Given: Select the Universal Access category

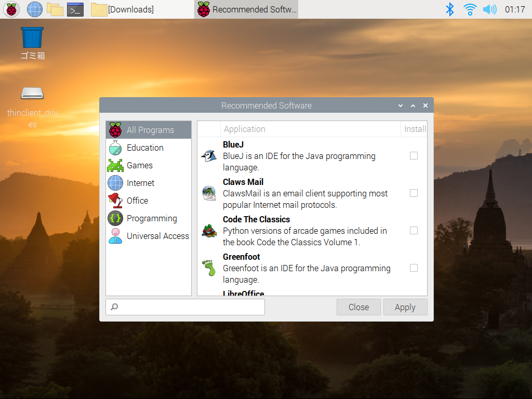Looking at the screenshot, I should click(149, 236).
